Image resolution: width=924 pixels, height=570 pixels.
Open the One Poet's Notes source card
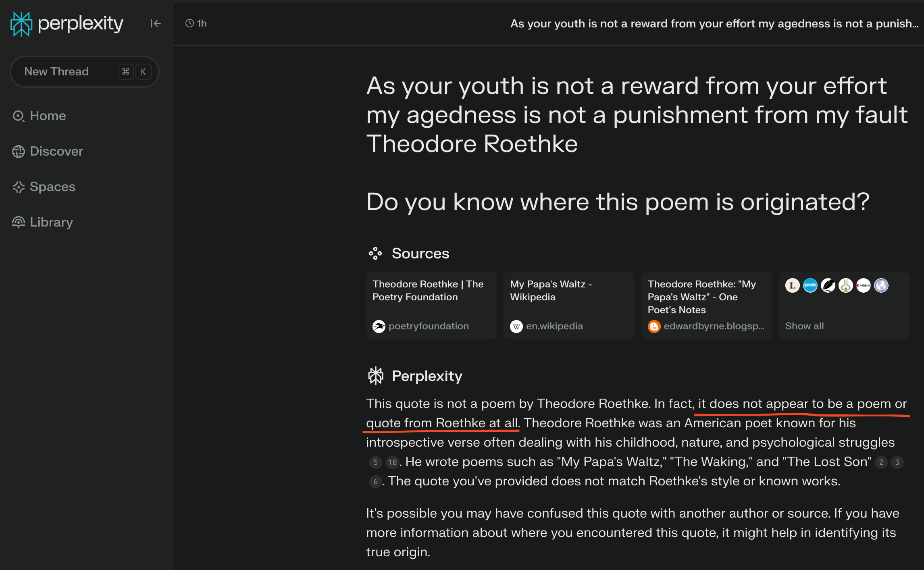(x=706, y=306)
